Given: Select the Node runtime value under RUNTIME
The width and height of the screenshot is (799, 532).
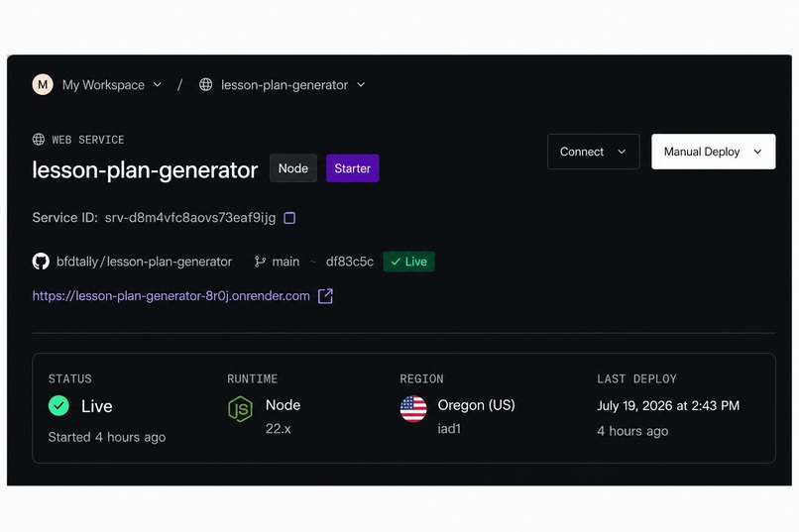Looking at the screenshot, I should (283, 405).
